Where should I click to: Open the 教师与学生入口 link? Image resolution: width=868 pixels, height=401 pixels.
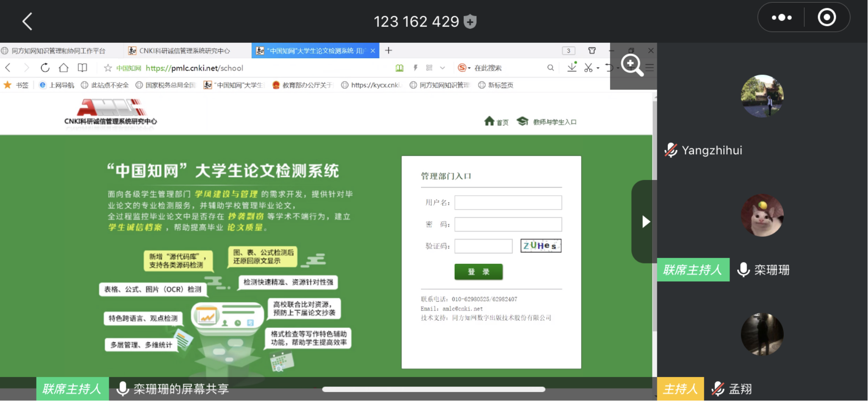554,122
